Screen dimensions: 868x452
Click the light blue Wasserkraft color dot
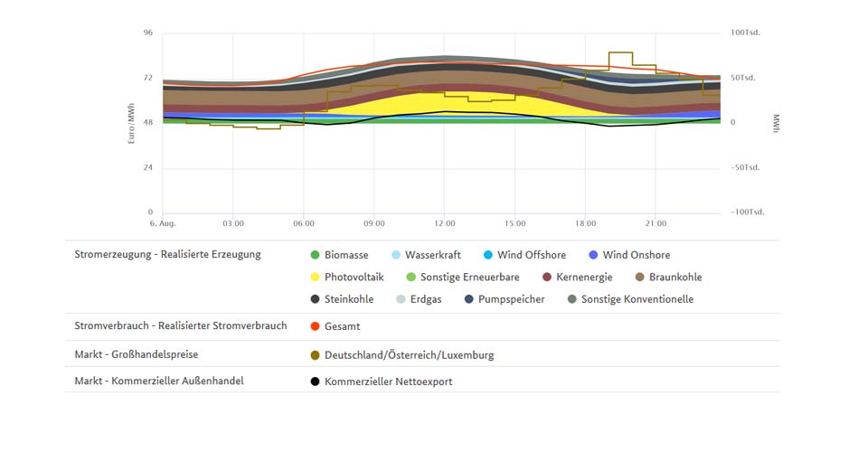click(x=396, y=255)
